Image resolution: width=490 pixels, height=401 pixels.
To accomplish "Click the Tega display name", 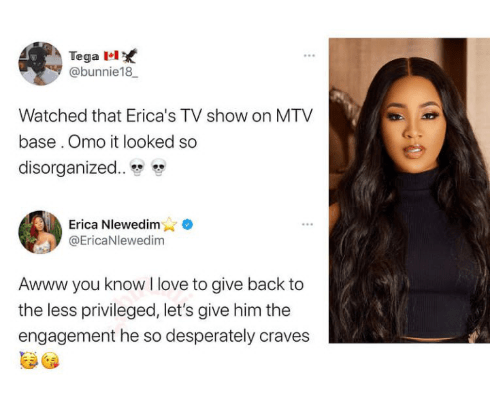I will click(x=84, y=56).
